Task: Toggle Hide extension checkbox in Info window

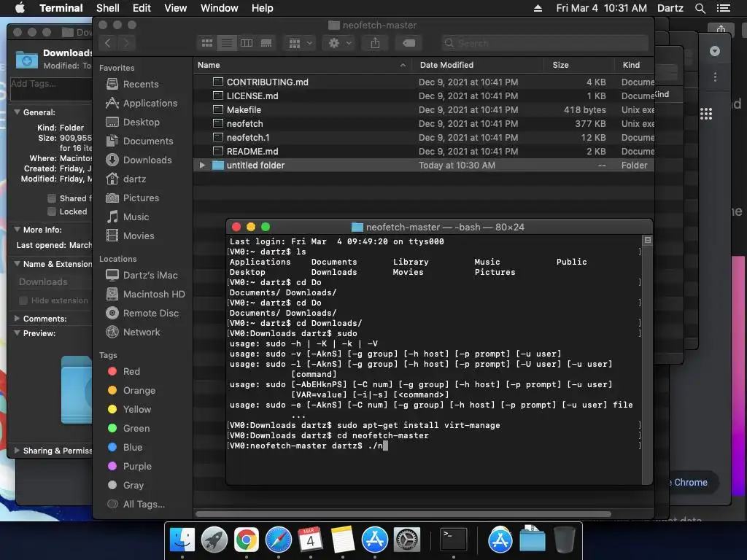Action: coord(23,300)
